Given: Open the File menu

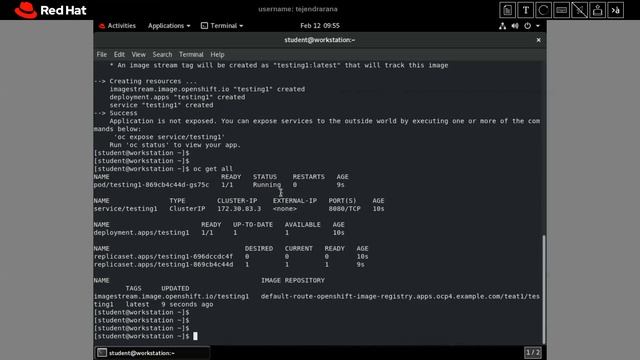Looking at the screenshot, I should pos(102,54).
